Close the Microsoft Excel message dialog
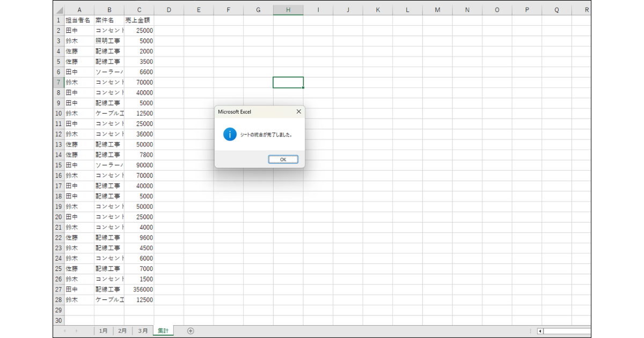Image resolution: width=644 pixels, height=338 pixels. coord(299,112)
